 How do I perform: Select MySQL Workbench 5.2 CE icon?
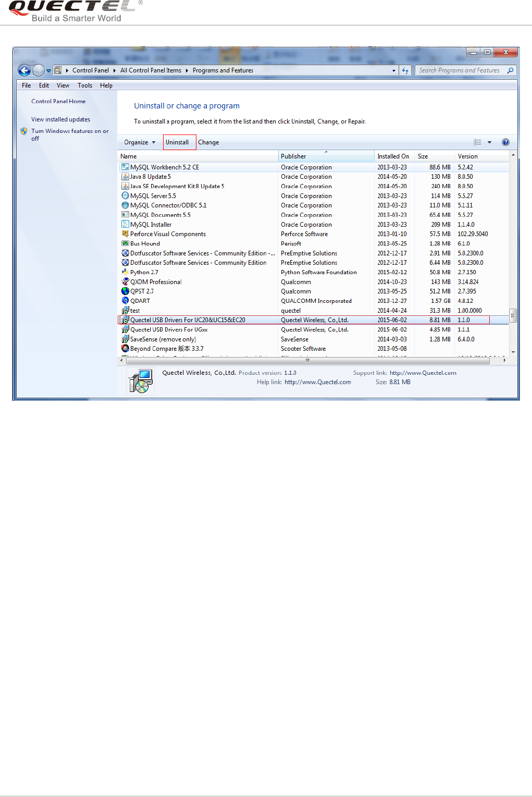pyautogui.click(x=125, y=167)
